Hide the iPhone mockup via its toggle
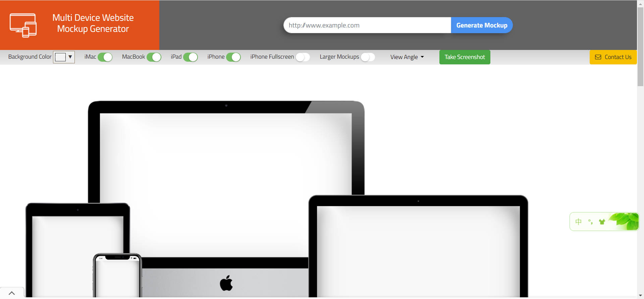Screen dimensions: 644x299 coord(233,57)
